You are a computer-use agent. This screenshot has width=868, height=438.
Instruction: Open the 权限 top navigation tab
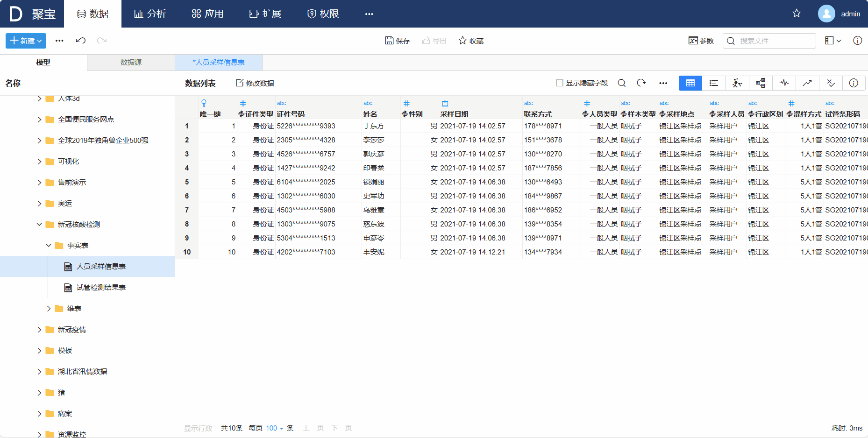[323, 14]
